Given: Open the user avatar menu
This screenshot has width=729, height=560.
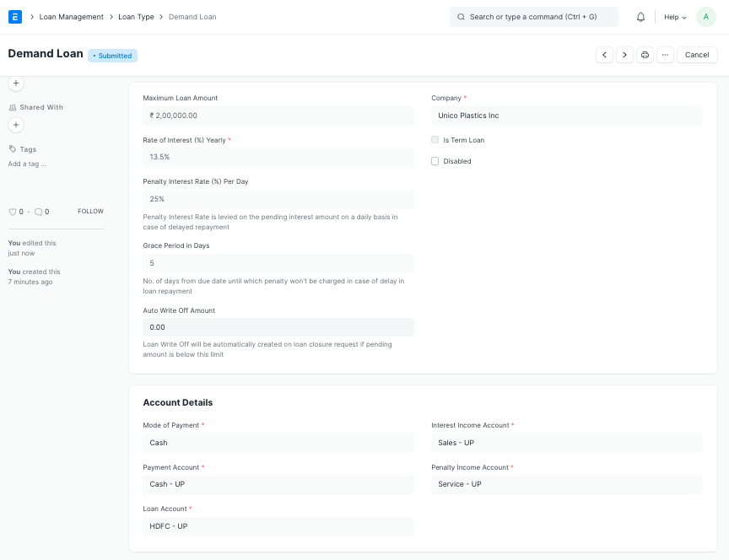Looking at the screenshot, I should (705, 17).
